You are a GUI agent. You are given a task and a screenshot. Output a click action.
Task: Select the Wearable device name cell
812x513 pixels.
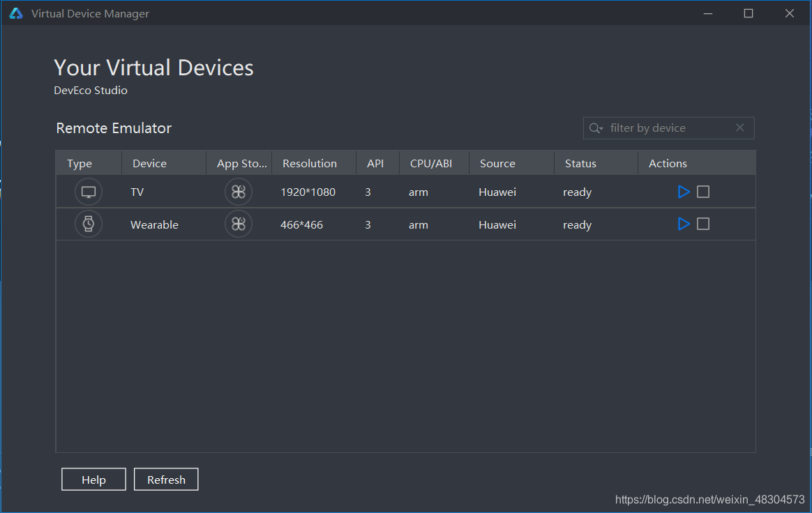pos(154,224)
